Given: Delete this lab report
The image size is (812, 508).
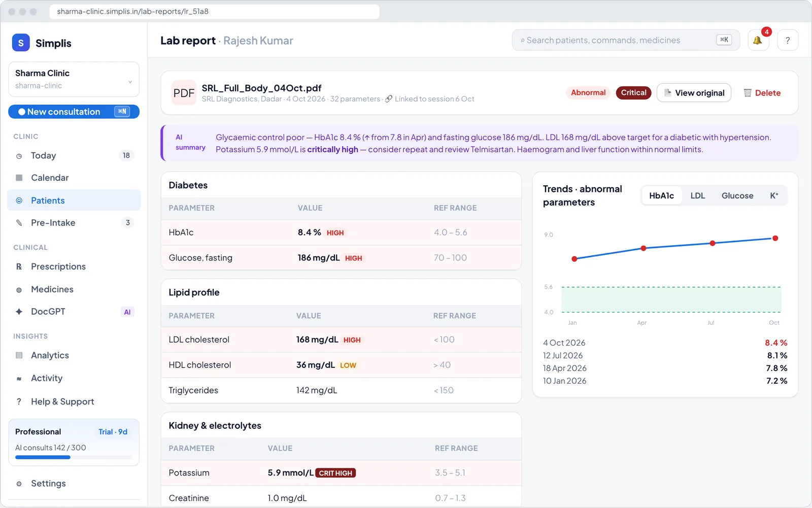Looking at the screenshot, I should [x=762, y=93].
